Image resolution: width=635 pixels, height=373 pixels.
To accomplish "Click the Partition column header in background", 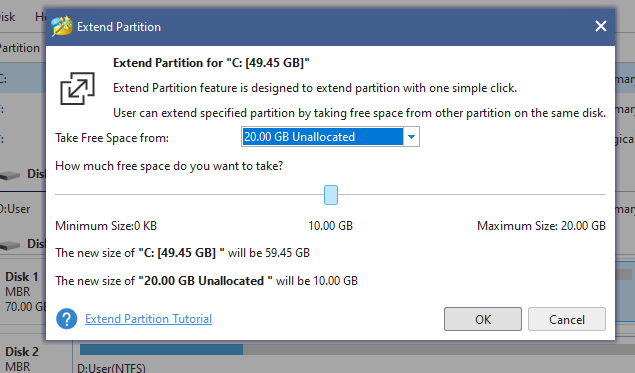I will point(20,48).
